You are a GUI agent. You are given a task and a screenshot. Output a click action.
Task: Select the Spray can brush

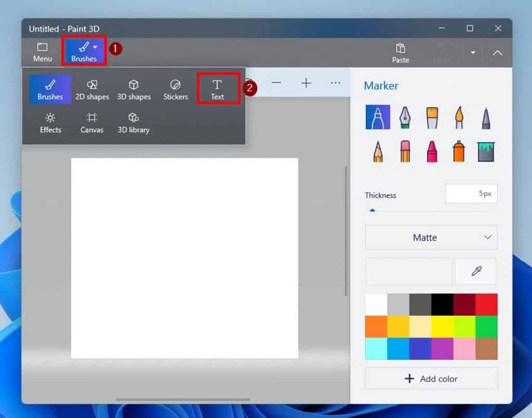point(459,151)
